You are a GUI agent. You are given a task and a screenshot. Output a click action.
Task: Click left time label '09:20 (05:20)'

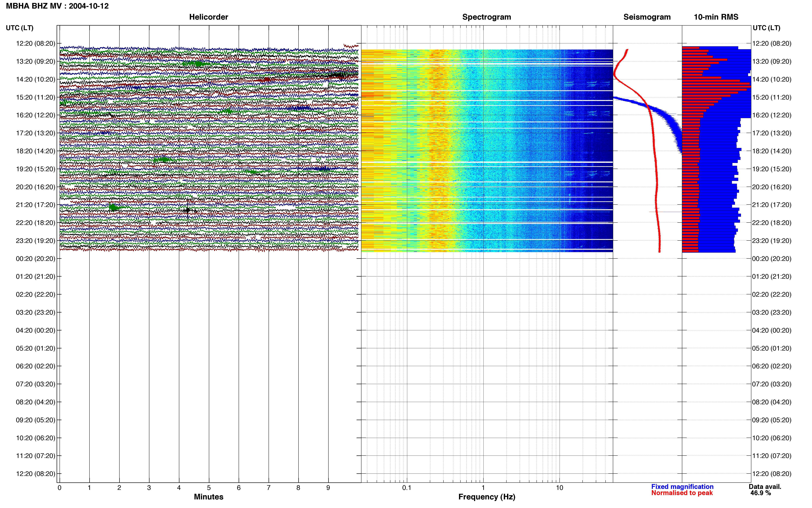(x=36, y=420)
